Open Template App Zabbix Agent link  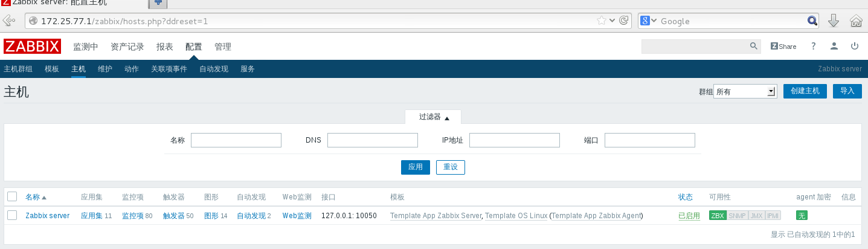coord(597,216)
